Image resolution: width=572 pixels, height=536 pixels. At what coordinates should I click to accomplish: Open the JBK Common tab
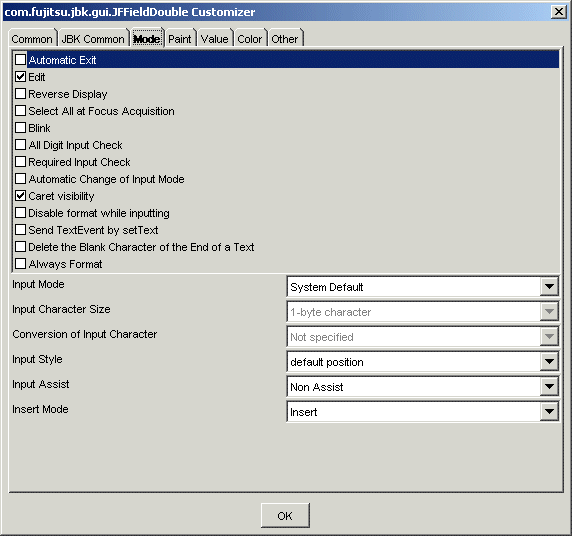point(93,39)
